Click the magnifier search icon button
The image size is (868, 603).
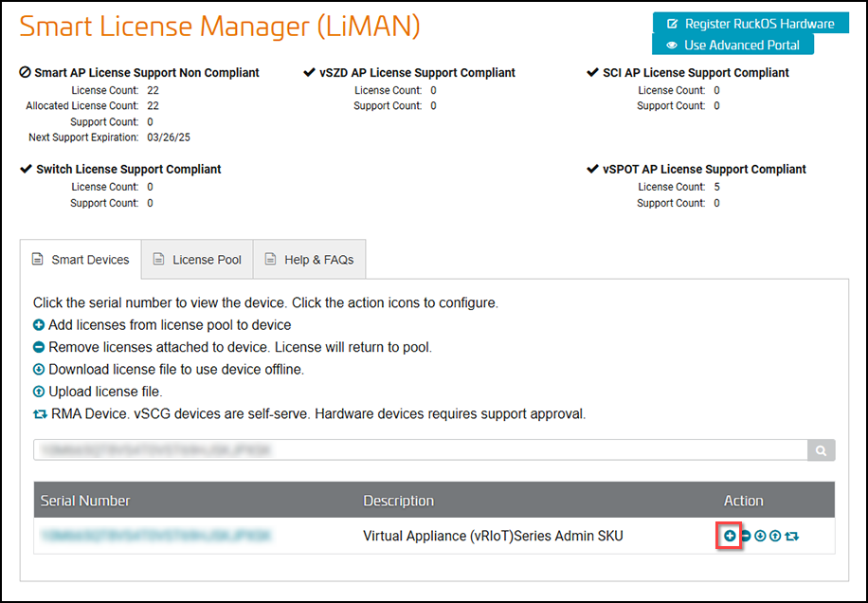click(x=821, y=450)
